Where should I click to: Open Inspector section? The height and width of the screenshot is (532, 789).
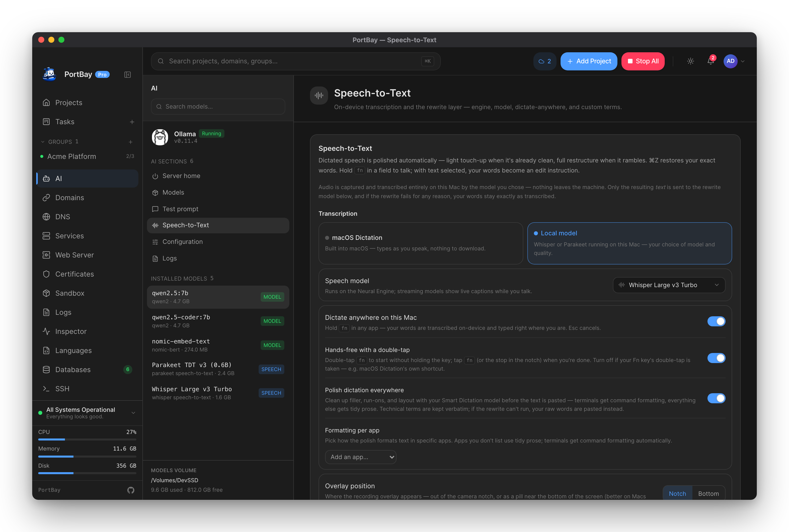coord(87,331)
